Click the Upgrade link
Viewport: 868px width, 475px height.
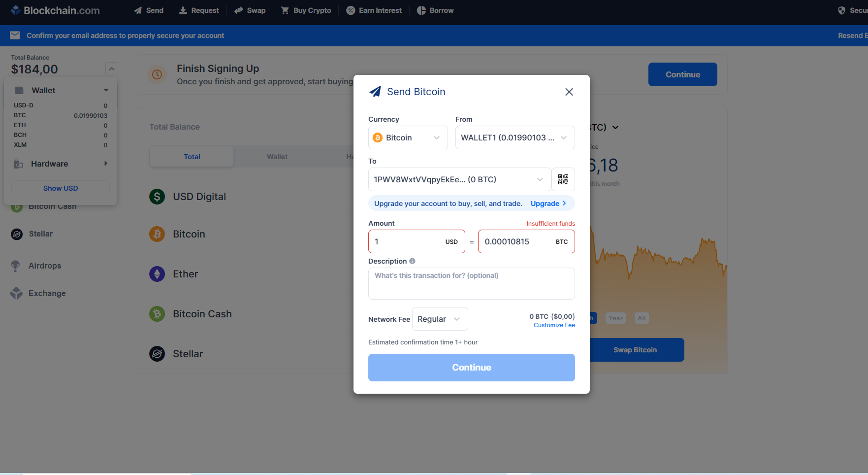[548, 204]
